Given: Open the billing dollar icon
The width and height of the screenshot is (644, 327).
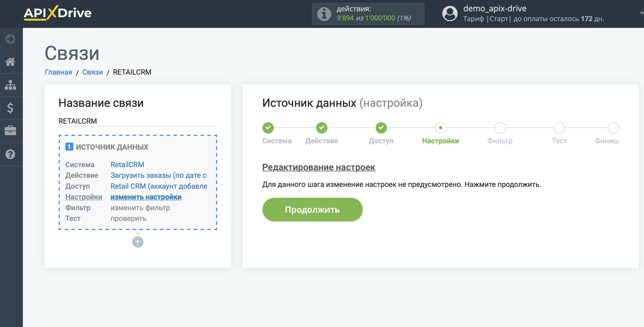Looking at the screenshot, I should click(x=10, y=108).
